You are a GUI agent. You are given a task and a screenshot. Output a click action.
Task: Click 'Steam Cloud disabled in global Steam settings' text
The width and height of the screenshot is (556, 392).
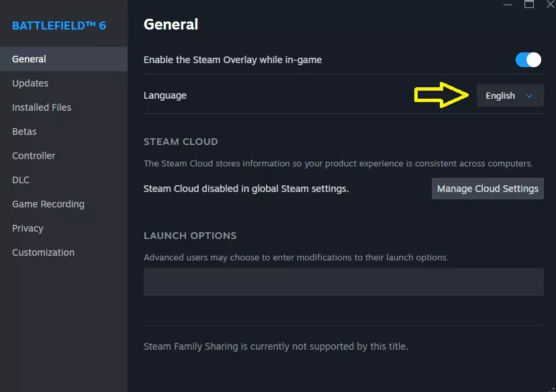[x=246, y=189]
